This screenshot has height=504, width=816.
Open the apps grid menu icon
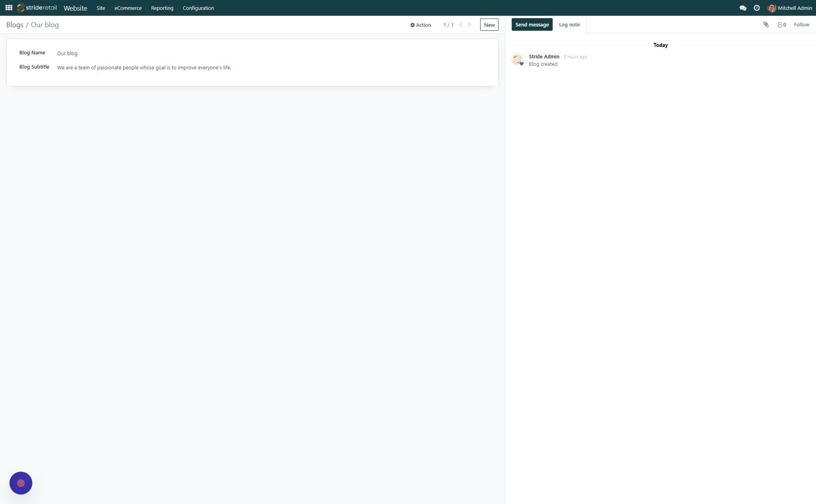(x=9, y=8)
